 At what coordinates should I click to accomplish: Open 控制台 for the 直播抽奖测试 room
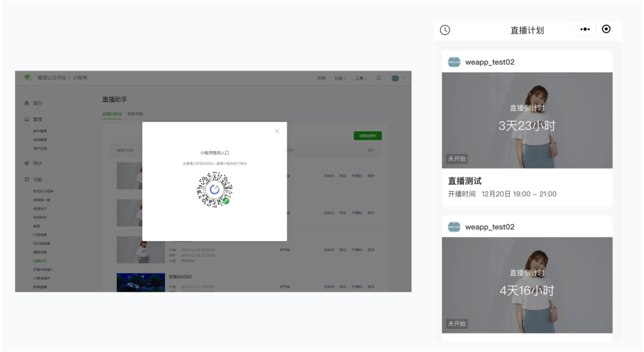[x=329, y=287]
